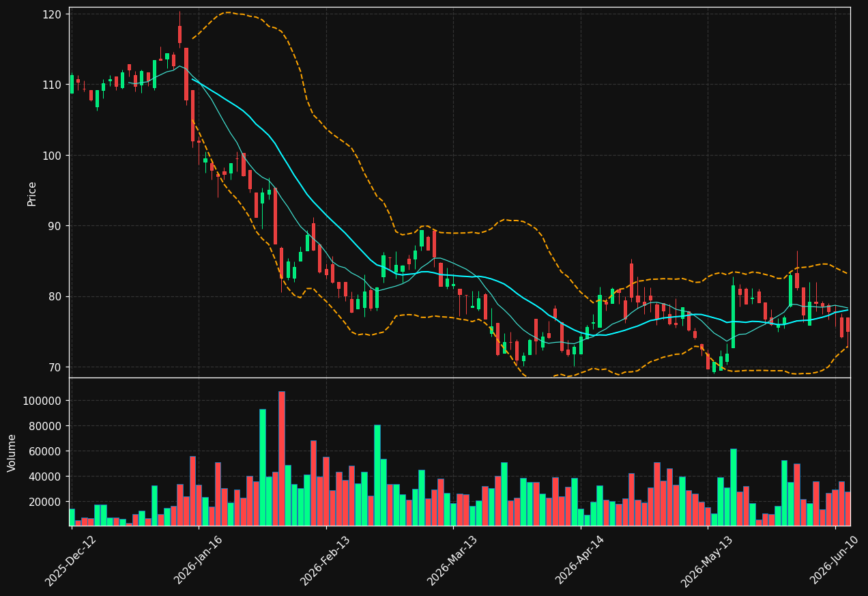Click the 2026-Jun-10 date label
868x596 pixels.
(x=835, y=560)
